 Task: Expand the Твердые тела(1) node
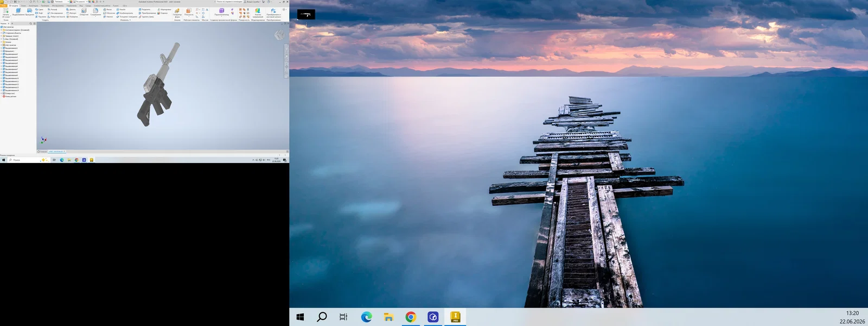click(x=1, y=36)
